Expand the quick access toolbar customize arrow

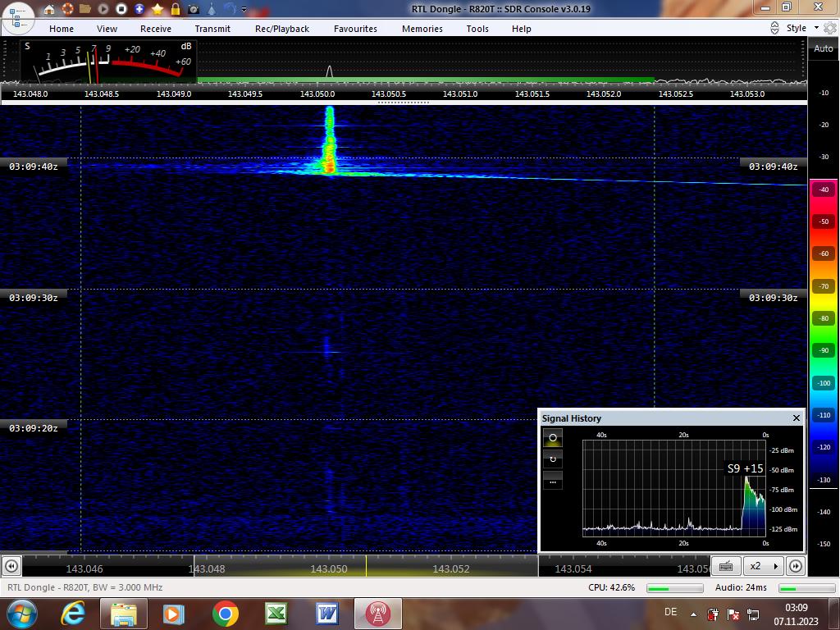pos(244,9)
